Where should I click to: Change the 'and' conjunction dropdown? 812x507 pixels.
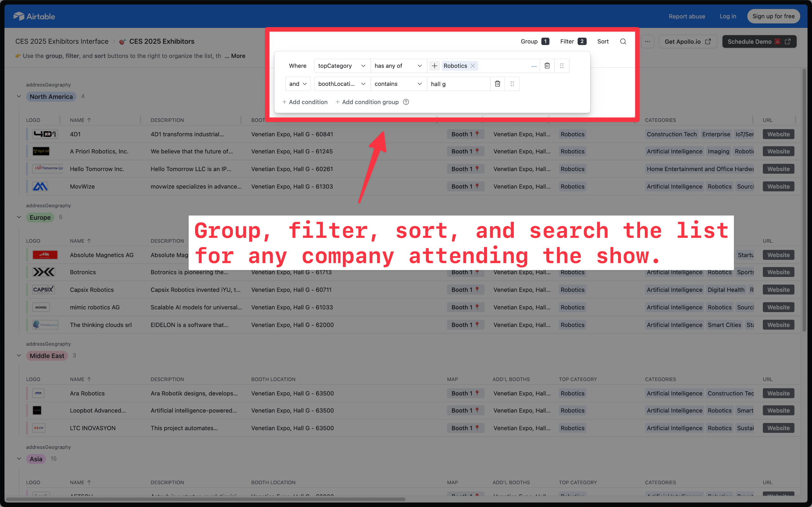[x=298, y=84]
